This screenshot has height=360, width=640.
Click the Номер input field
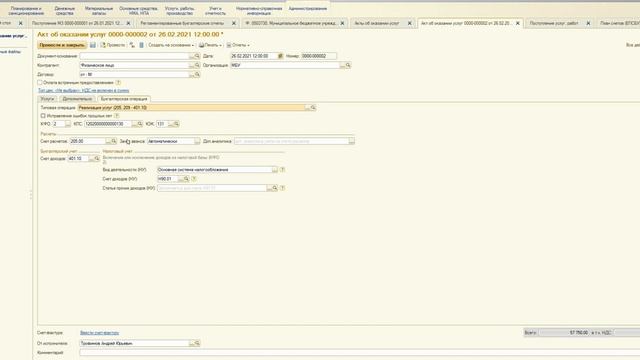[x=319, y=56]
